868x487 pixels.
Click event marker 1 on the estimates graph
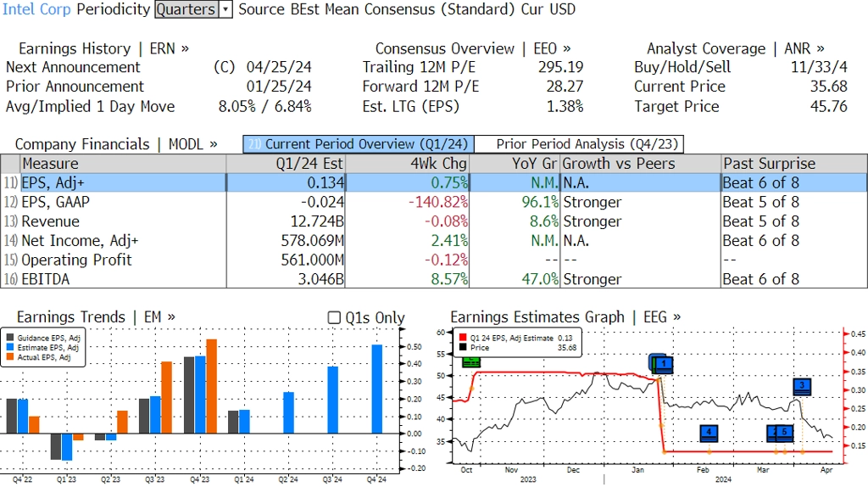pos(663,364)
